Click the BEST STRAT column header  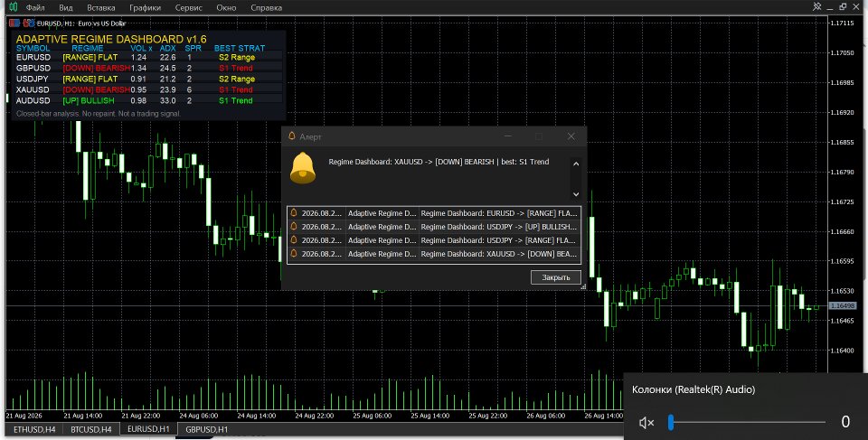point(240,48)
